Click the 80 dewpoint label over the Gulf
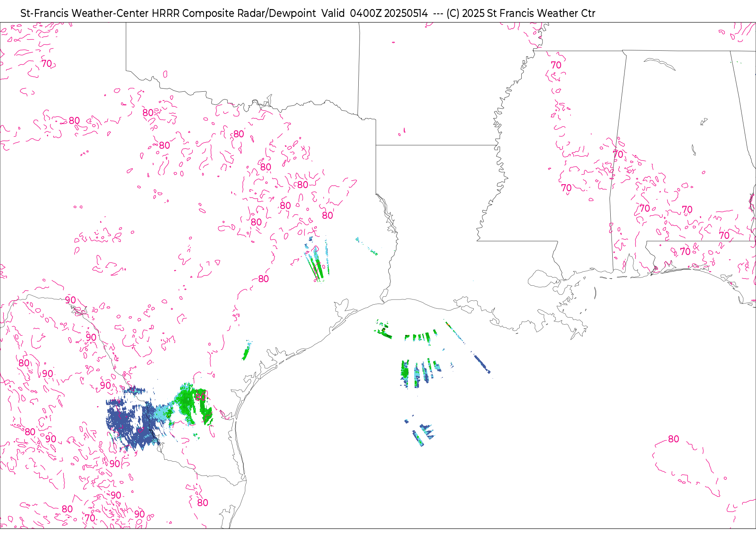The width and height of the screenshot is (756, 551). 673,439
